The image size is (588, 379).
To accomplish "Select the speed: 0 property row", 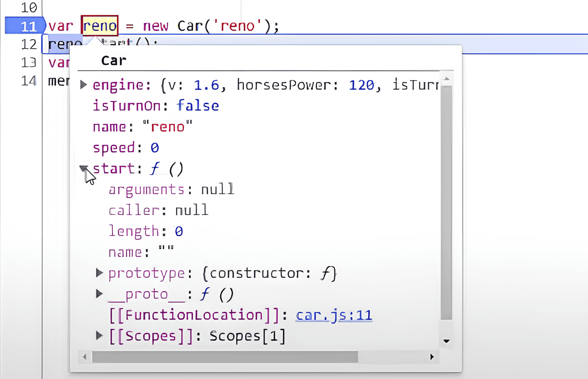I will point(125,148).
